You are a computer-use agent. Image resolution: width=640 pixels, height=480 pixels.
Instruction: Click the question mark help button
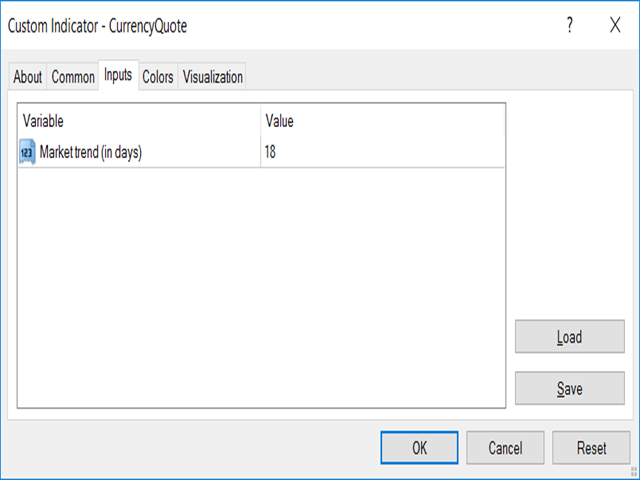coord(570,27)
